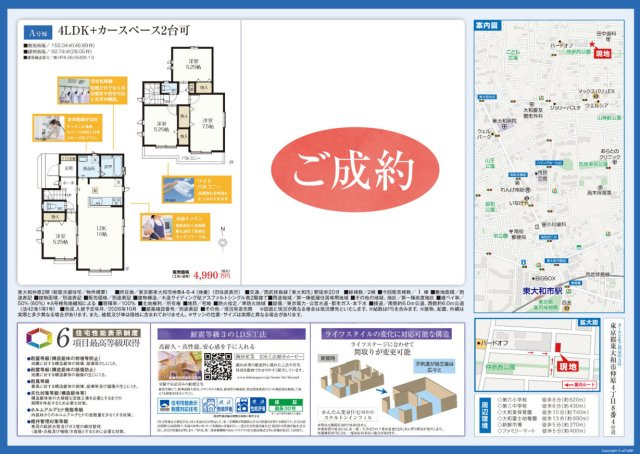
Task: Click 項目最高等級取得 heading
Action: 107,343
